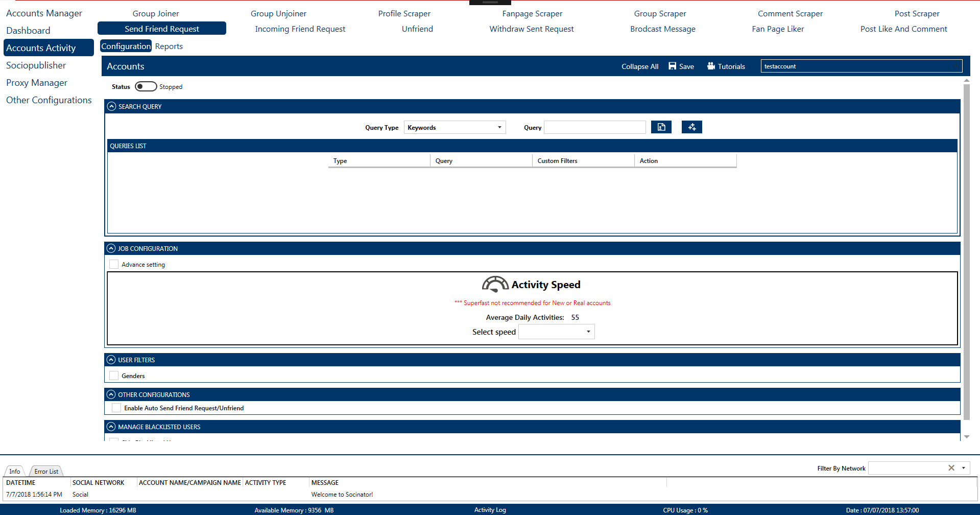Click the ACTIVITY TYPE log column header
The height and width of the screenshot is (515, 980).
[x=266, y=482]
